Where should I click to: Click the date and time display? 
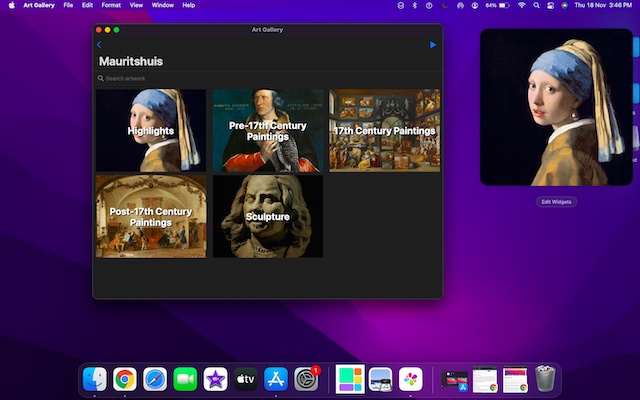click(x=603, y=5)
